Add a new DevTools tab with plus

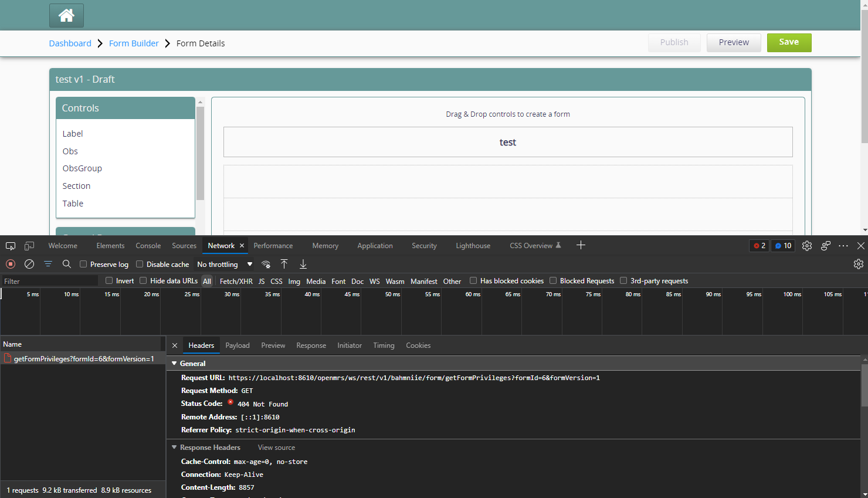click(x=581, y=245)
